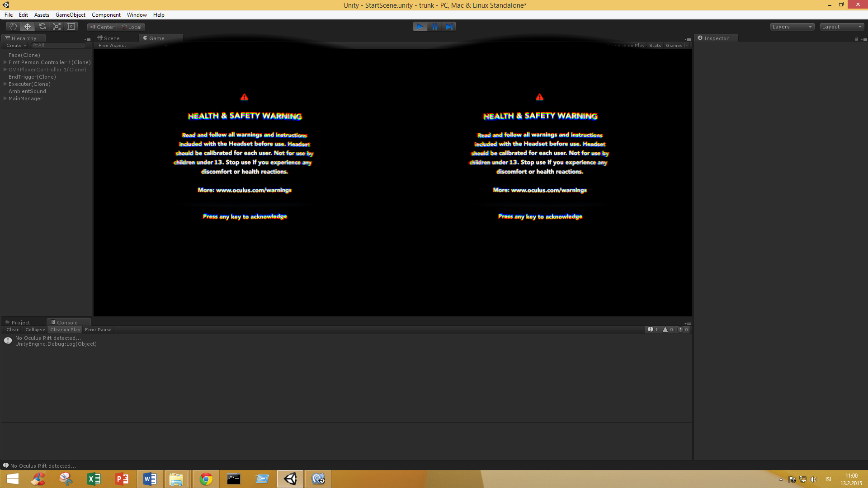Click the Console Clear button

(x=13, y=330)
